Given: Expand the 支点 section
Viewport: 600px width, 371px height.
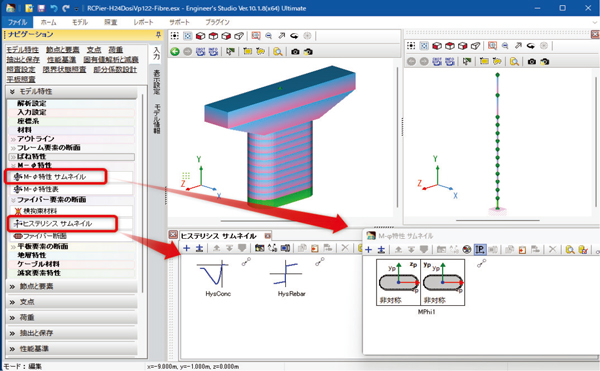Looking at the screenshot, I should 71,302.
